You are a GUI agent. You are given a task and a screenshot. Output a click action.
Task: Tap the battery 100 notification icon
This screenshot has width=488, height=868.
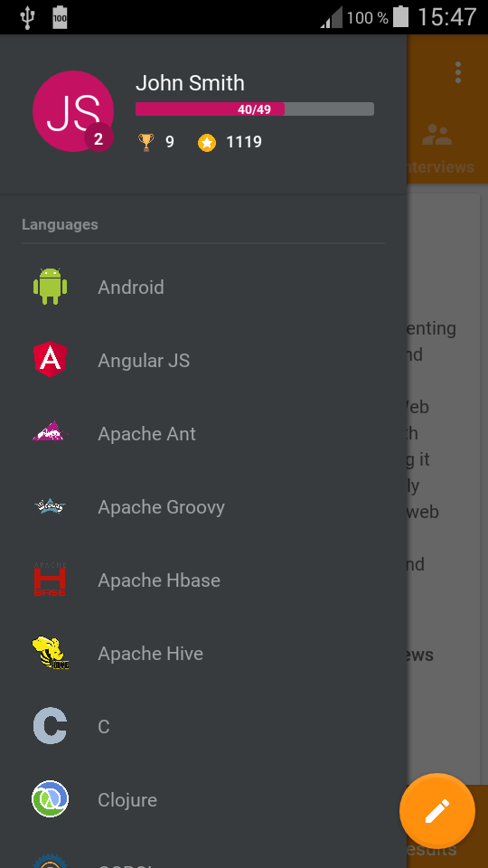(60, 17)
